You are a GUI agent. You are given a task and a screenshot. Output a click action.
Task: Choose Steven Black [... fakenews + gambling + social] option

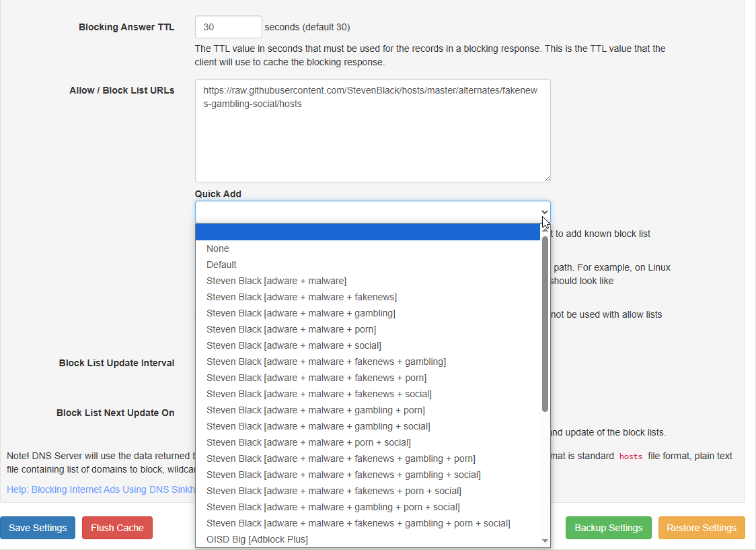click(x=368, y=475)
